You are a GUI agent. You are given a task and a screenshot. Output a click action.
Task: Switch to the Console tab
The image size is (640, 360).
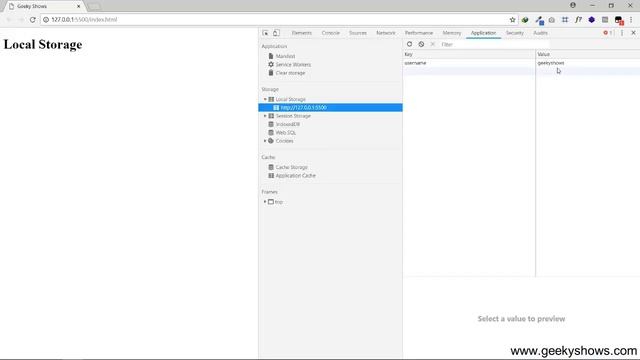click(331, 33)
